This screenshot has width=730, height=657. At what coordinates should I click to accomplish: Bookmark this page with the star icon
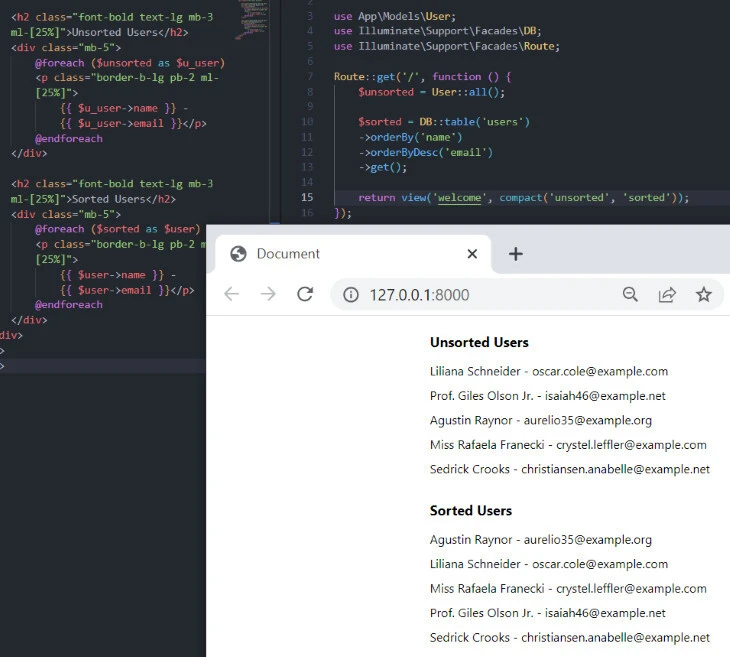point(704,294)
